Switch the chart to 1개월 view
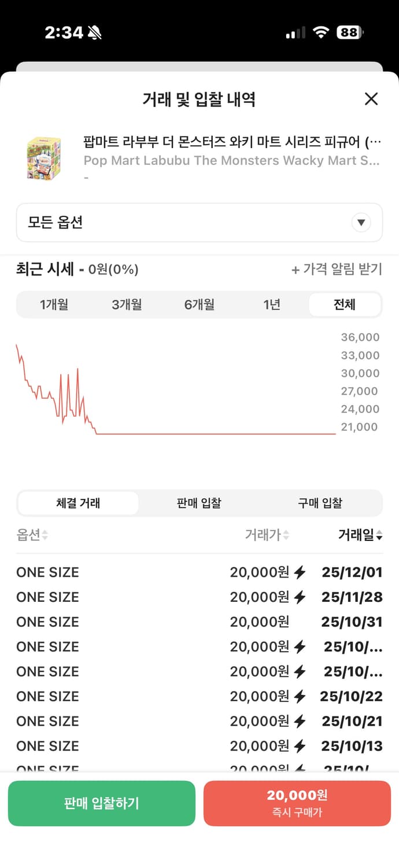Viewport: 399px width, 868px height. (x=54, y=304)
